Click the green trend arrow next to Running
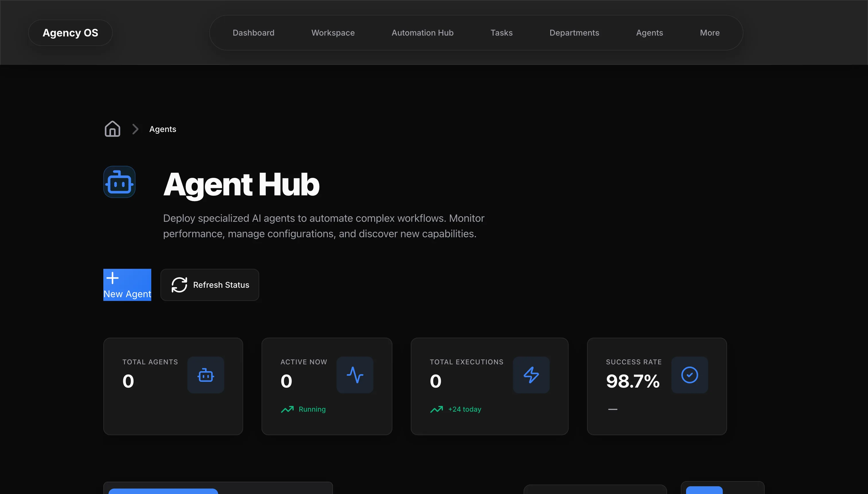 (287, 409)
